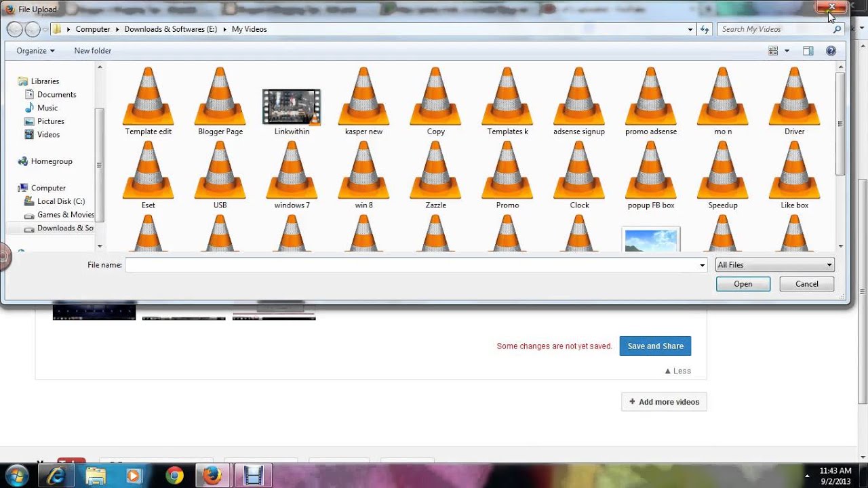Open the dialog Help icon
This screenshot has width=868, height=488.
pos(831,51)
